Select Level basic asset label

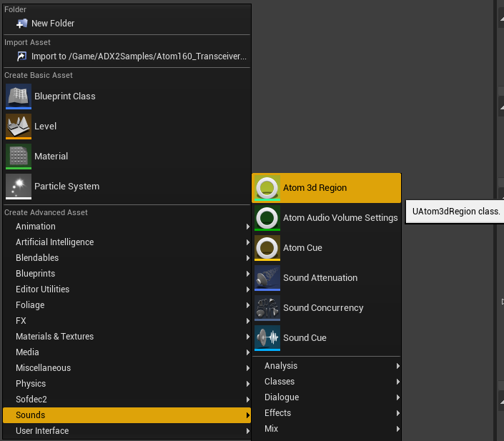pyautogui.click(x=45, y=126)
